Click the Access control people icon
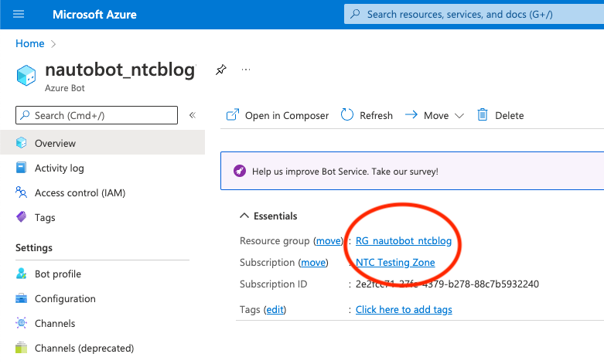 point(21,192)
